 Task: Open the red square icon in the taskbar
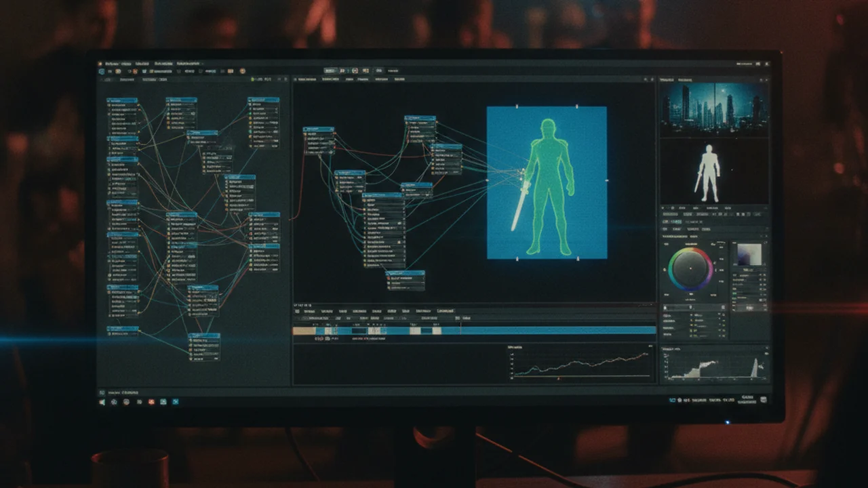pos(151,402)
